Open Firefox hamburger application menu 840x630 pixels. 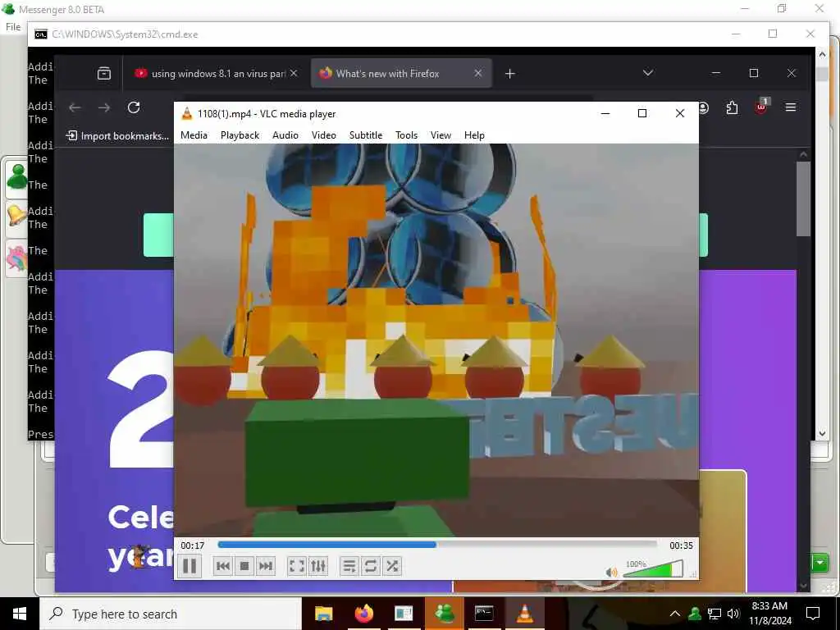pos(790,107)
